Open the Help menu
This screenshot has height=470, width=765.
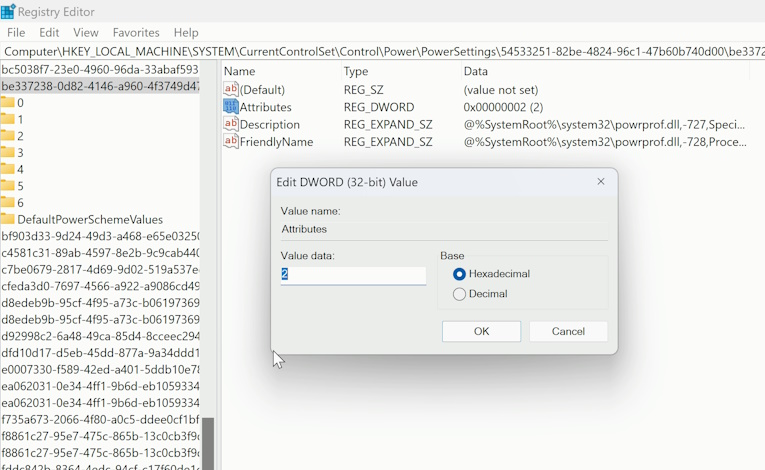tap(186, 33)
